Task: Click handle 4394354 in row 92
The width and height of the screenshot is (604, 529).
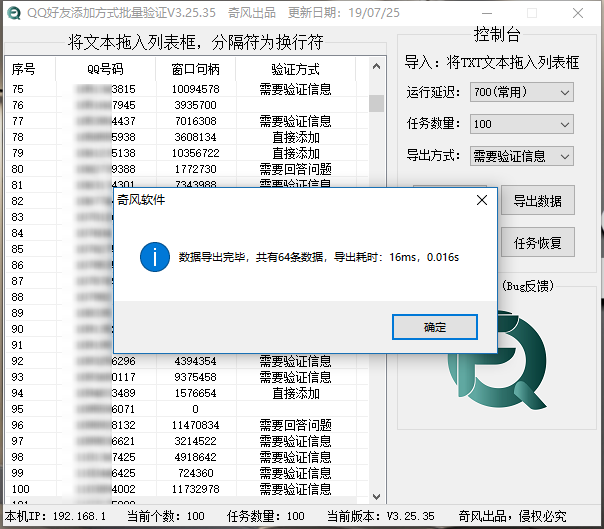Action: click(x=196, y=361)
